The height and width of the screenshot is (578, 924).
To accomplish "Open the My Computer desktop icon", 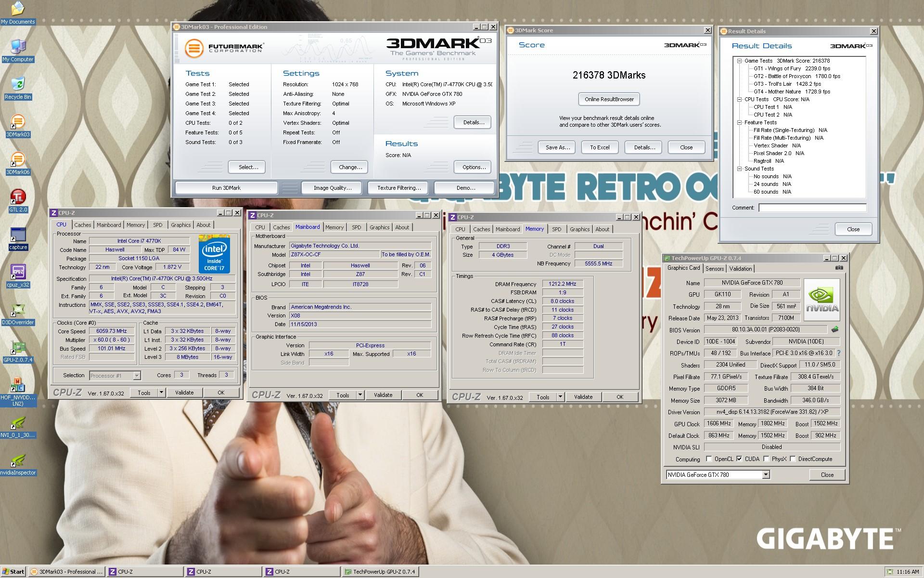I will 18,51.
